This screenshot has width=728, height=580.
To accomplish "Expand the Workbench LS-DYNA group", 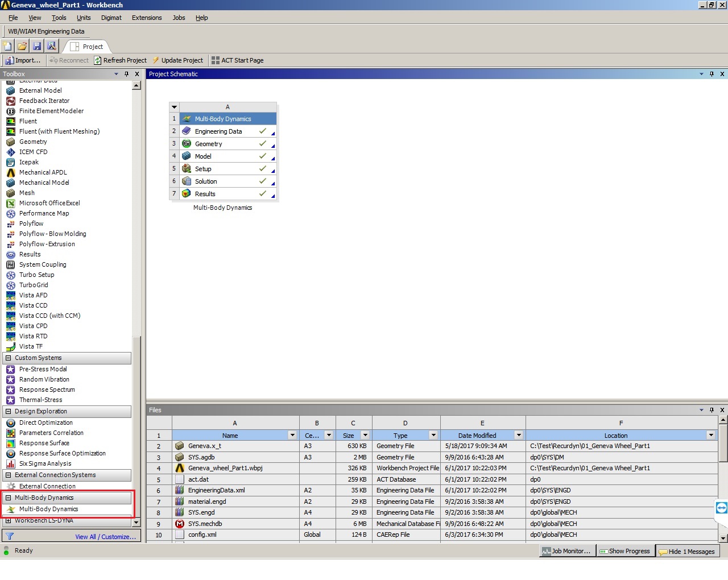I will tap(9, 520).
